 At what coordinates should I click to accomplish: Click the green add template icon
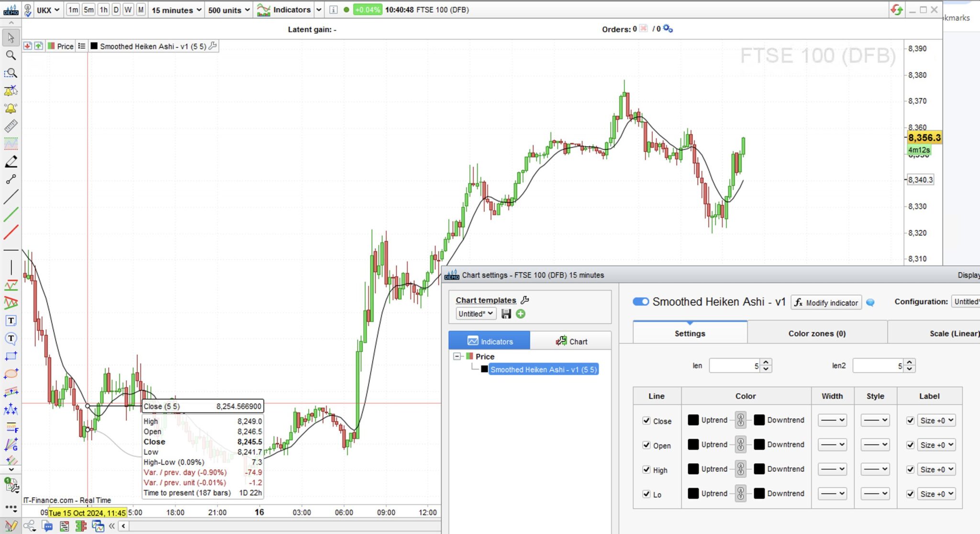point(521,314)
